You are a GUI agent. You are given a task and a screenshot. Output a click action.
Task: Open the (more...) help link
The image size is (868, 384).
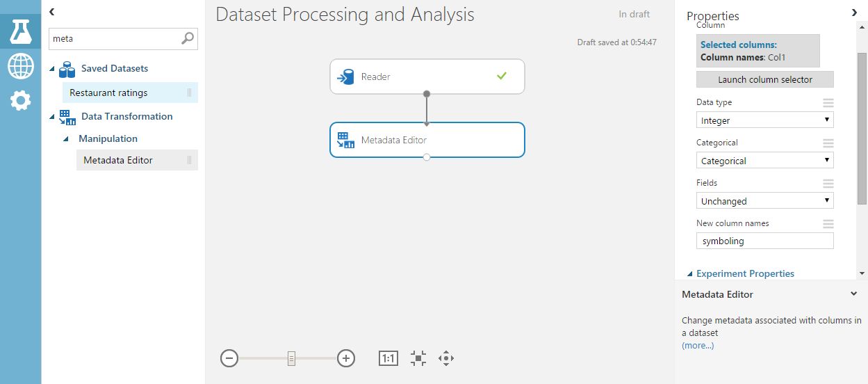pyautogui.click(x=698, y=346)
